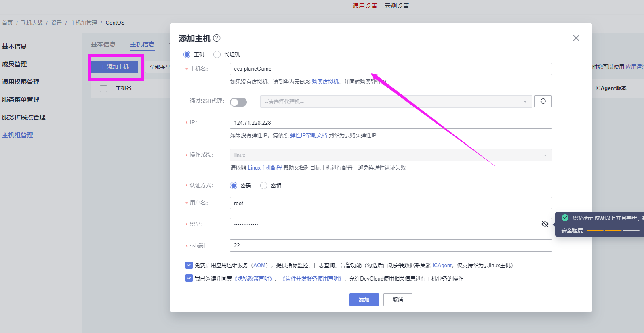The width and height of the screenshot is (644, 333).
Task: Click the 主机名 input field
Action: pos(391,69)
